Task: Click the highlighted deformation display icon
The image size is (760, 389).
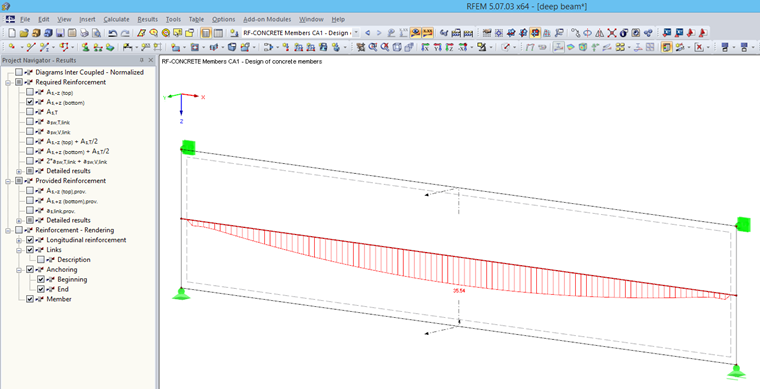Action: tap(559, 47)
